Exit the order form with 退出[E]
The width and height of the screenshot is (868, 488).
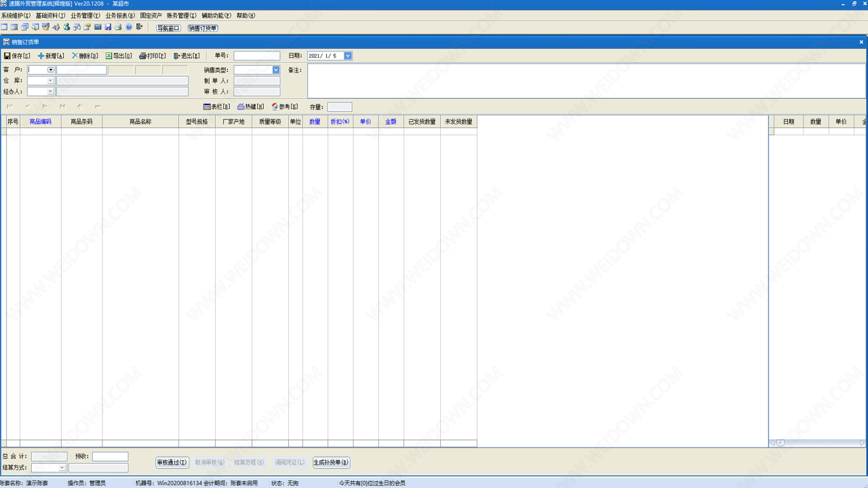(x=186, y=56)
